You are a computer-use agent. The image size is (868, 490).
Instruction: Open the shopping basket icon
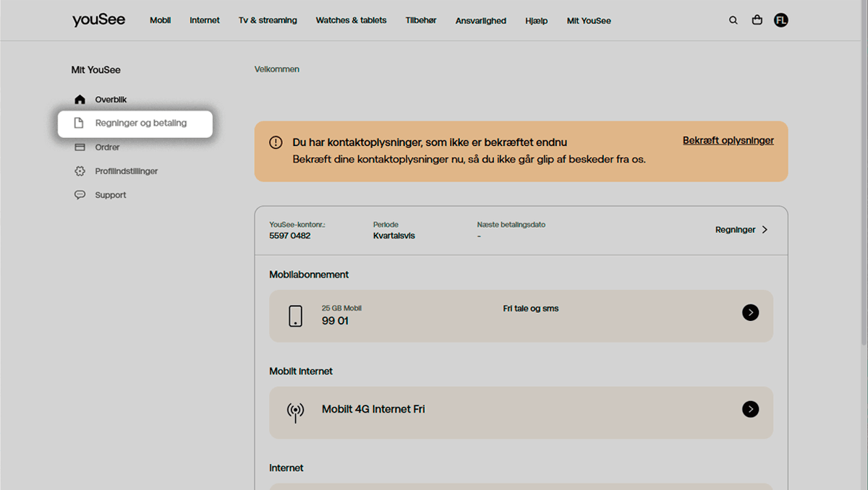[757, 20]
